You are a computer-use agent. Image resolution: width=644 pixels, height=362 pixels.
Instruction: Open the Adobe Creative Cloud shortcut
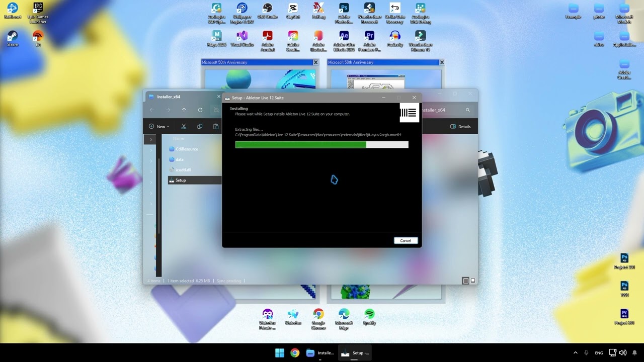click(293, 41)
